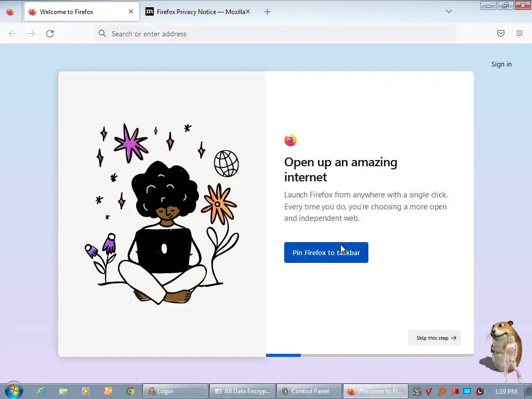The height and width of the screenshot is (399, 532).
Task: Launch Internet Explorer from the taskbar
Action: coord(41,391)
